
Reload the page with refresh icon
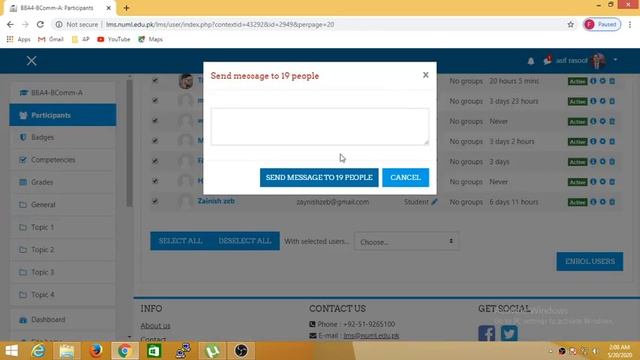(40, 24)
